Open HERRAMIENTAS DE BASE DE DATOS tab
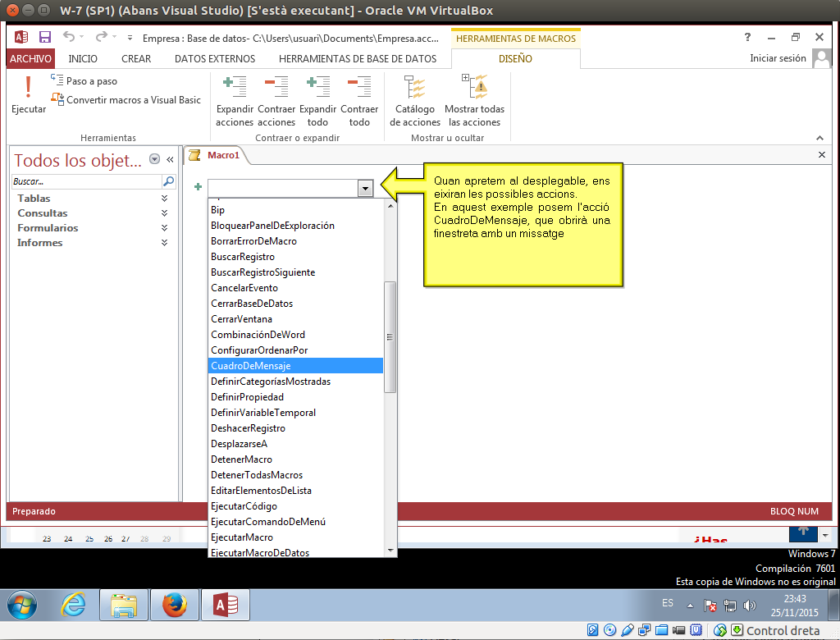This screenshot has width=840, height=640. pos(358,58)
